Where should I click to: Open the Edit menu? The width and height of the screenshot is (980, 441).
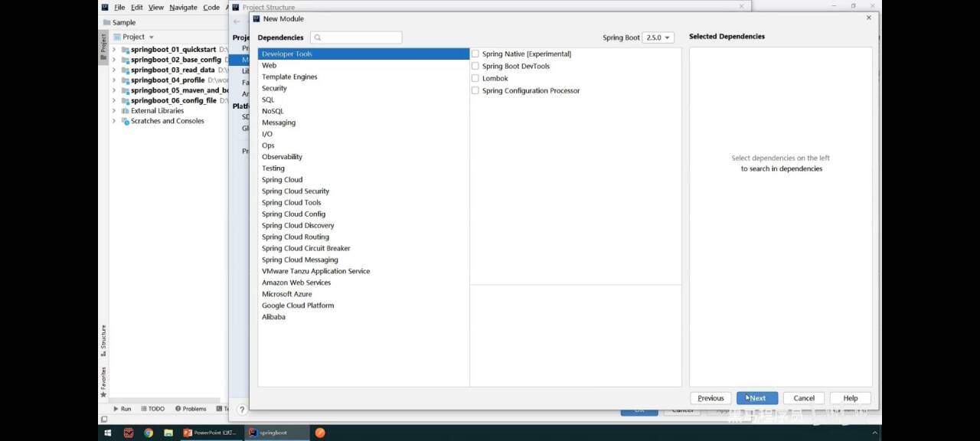(x=136, y=8)
